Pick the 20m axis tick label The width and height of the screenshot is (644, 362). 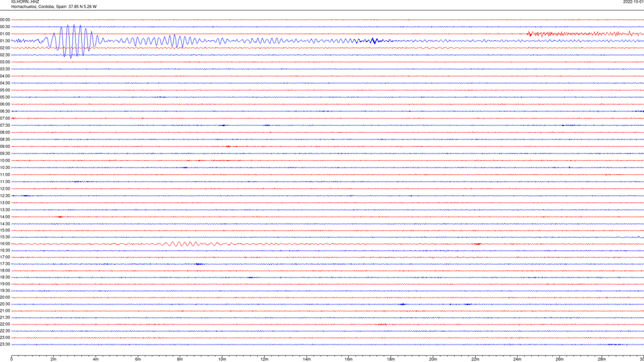[x=433, y=359]
